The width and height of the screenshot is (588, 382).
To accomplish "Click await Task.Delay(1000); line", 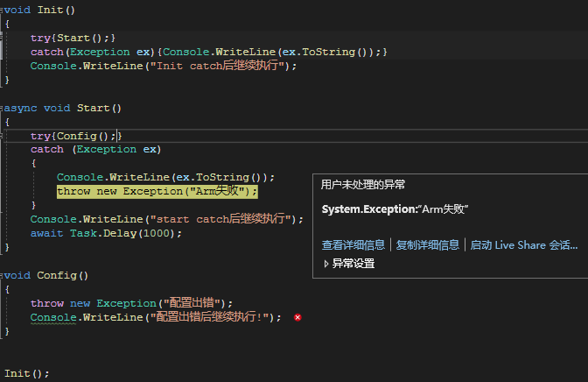I will pos(106,233).
